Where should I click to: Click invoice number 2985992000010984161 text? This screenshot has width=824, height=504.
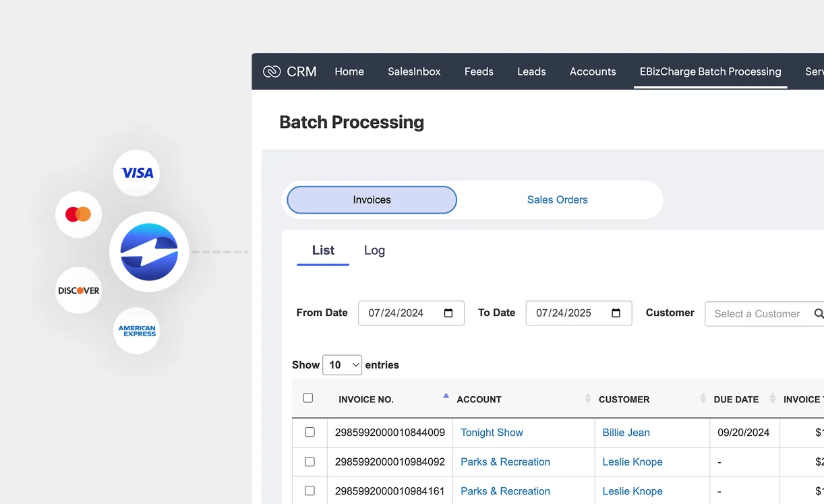click(x=390, y=491)
